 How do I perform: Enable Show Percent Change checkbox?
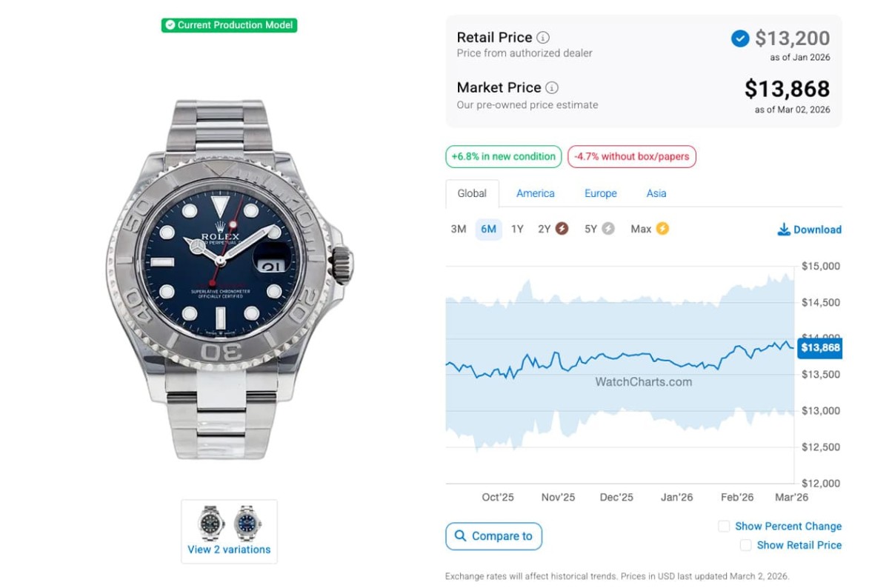(724, 527)
